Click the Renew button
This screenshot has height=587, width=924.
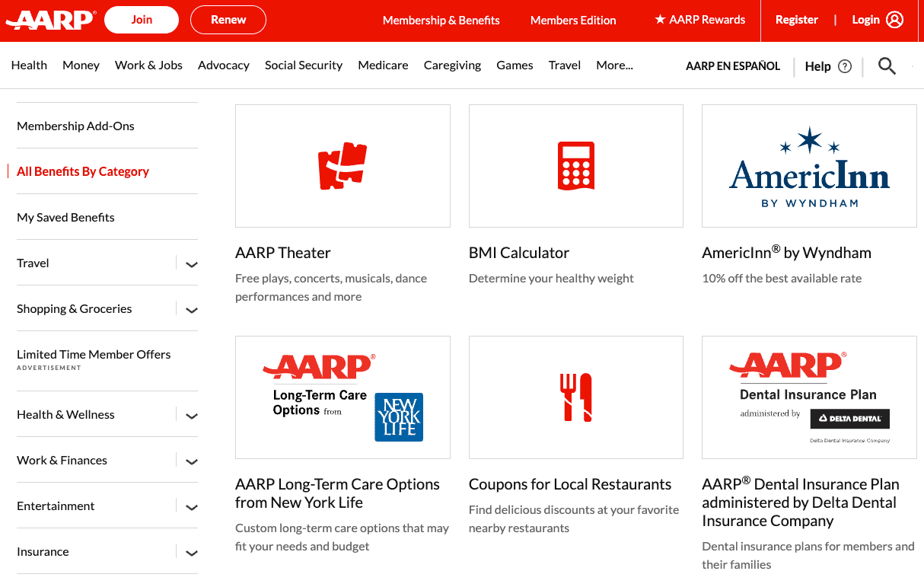[x=228, y=20]
